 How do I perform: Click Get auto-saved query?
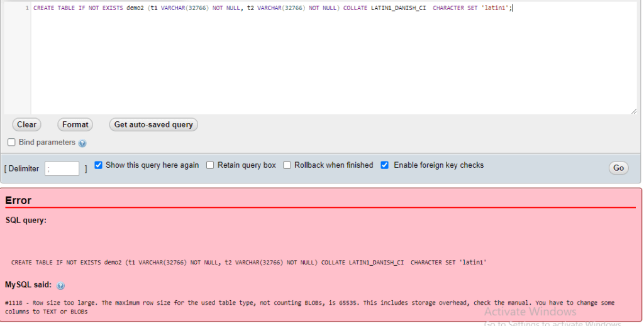(x=153, y=124)
